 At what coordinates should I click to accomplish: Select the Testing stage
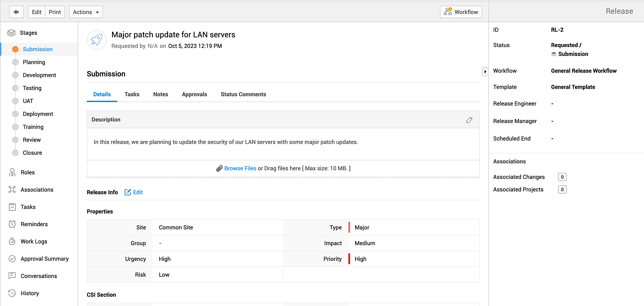[x=32, y=88]
